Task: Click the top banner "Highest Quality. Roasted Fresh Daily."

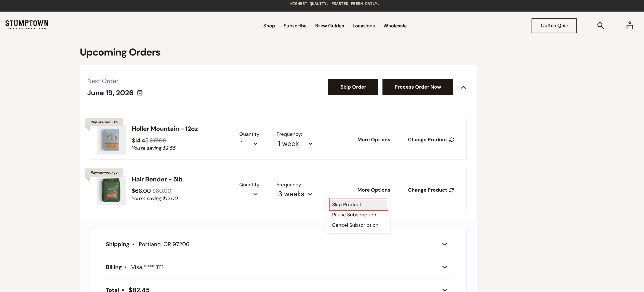Action: pyautogui.click(x=335, y=4)
